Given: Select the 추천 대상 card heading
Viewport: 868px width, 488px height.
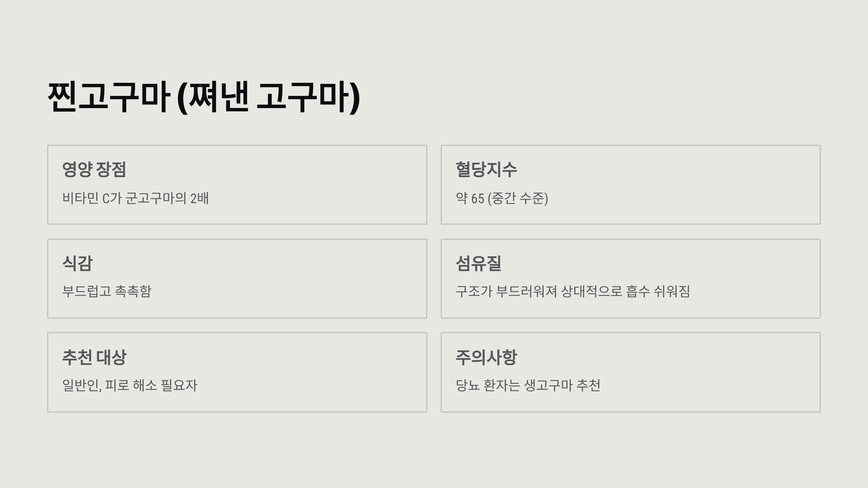Looking at the screenshot, I should tap(94, 357).
